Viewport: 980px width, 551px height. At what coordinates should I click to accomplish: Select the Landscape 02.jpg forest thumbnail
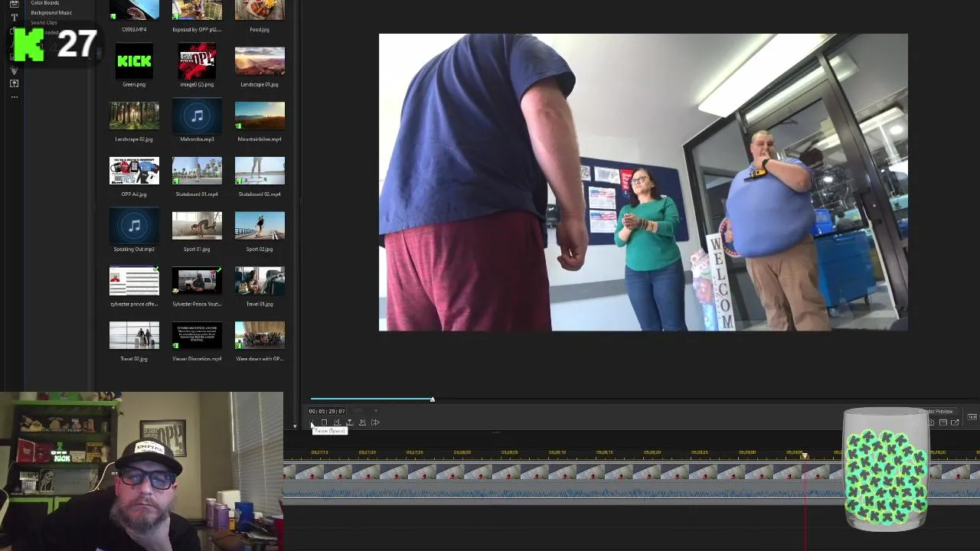tap(134, 116)
